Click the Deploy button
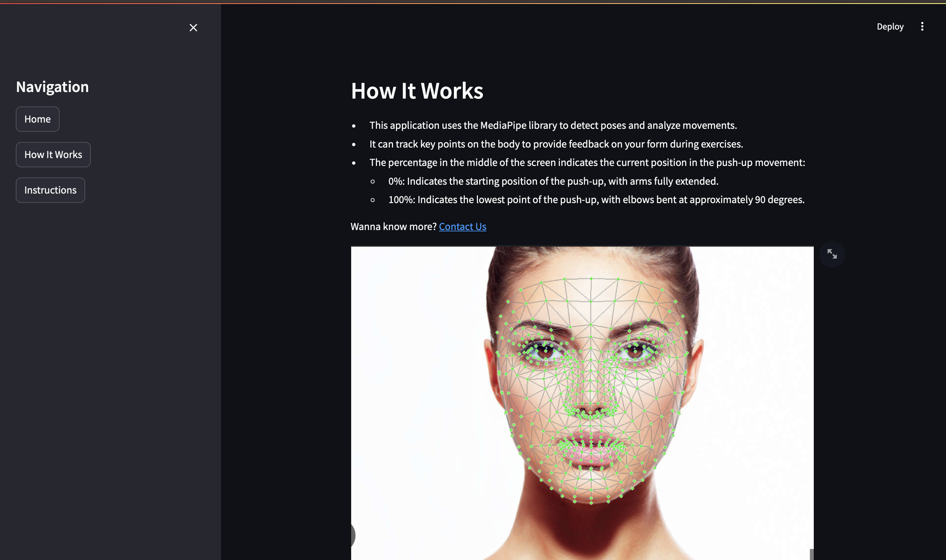Viewport: 946px width, 560px height. pos(890,26)
